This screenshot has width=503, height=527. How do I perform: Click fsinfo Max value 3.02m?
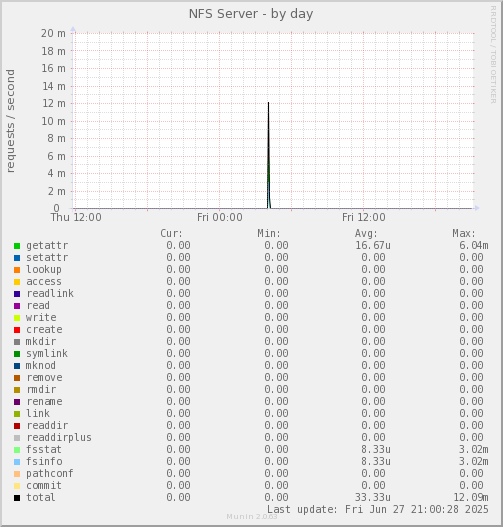pyautogui.click(x=474, y=461)
